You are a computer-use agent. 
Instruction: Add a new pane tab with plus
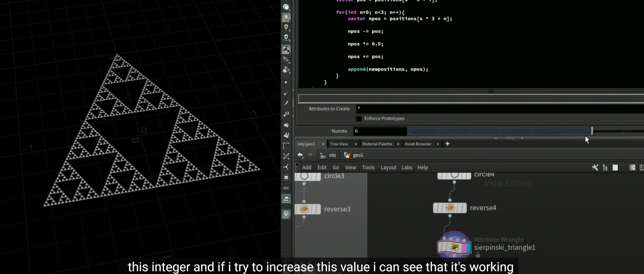tap(448, 144)
